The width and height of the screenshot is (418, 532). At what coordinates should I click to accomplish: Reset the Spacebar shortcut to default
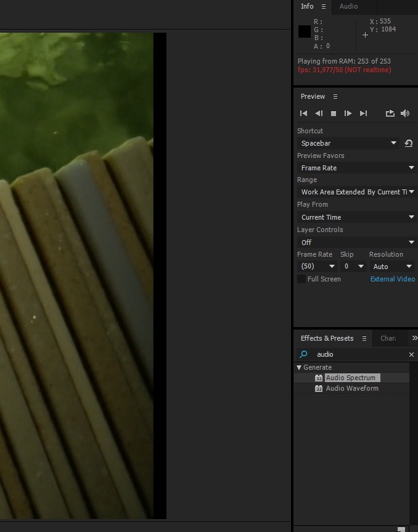tap(408, 143)
